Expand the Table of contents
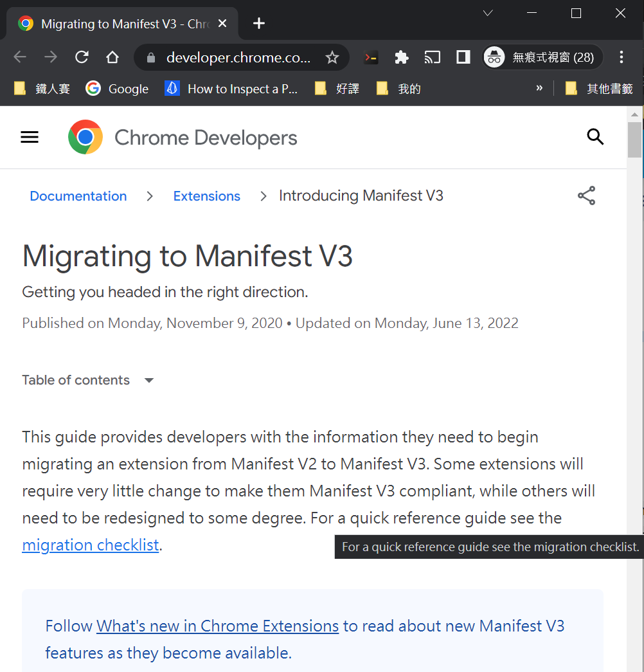644x672 pixels. (x=88, y=380)
